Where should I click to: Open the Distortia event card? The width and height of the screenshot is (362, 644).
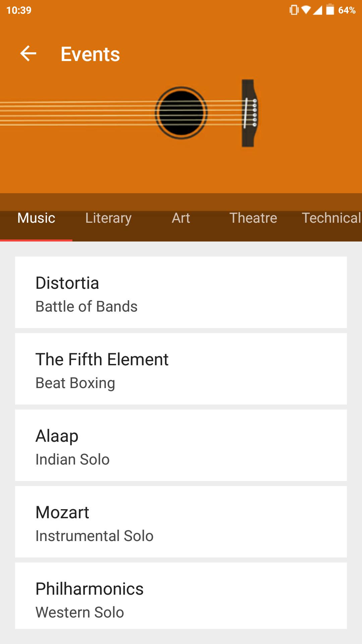pyautogui.click(x=181, y=292)
